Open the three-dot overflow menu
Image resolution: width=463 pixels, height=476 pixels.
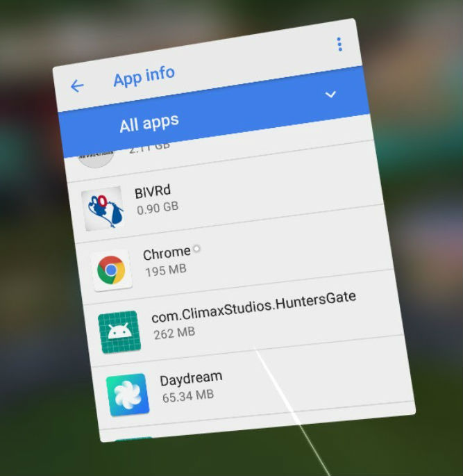pyautogui.click(x=339, y=44)
